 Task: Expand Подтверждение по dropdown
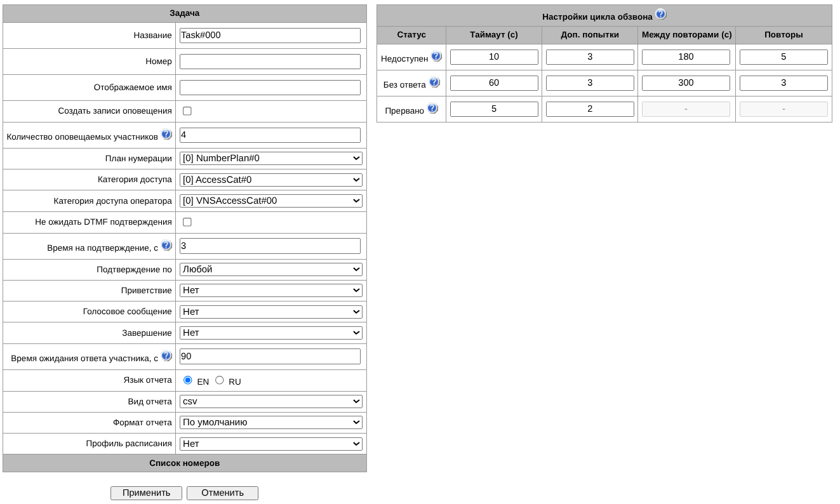(x=270, y=270)
